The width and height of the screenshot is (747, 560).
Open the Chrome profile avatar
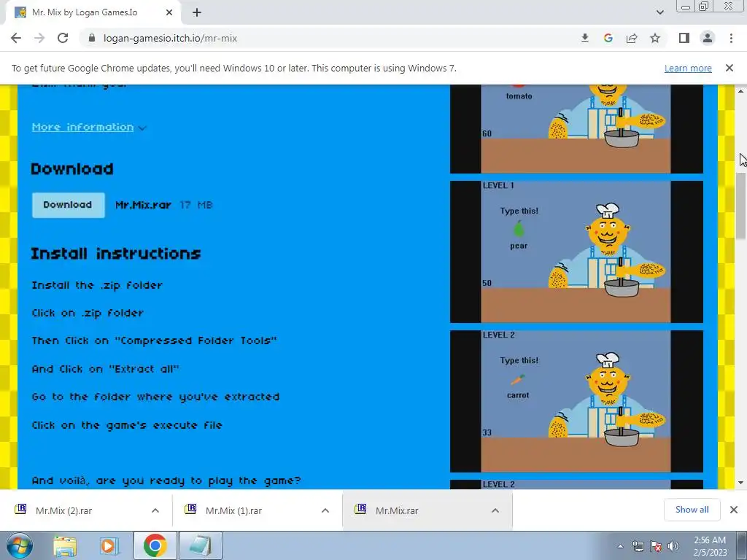pyautogui.click(x=708, y=38)
